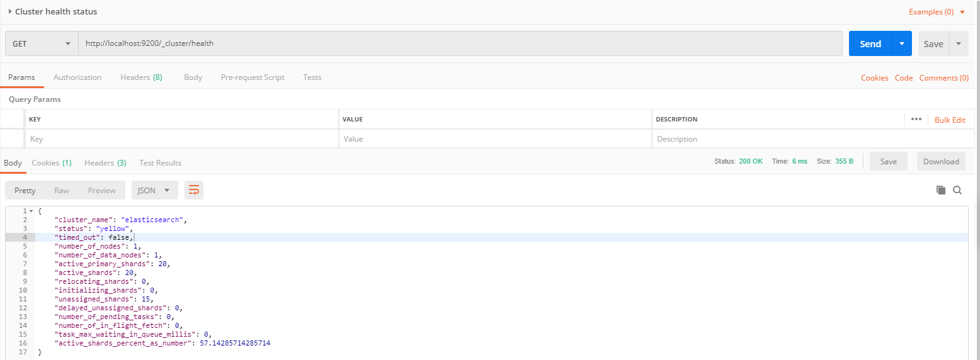Click the "number_of_nodes": 1 line
Viewport: 980px width, 360px height.
pyautogui.click(x=98, y=246)
